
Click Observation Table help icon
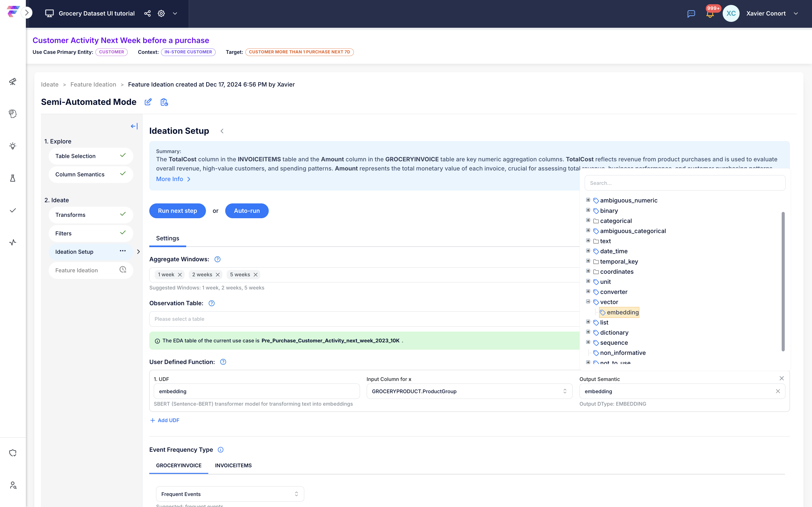point(211,303)
